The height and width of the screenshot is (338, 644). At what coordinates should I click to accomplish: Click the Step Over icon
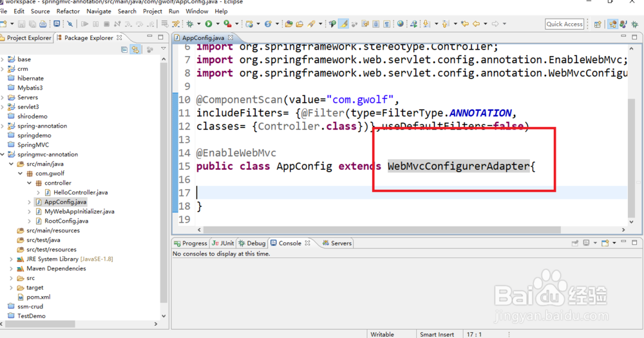point(140,24)
